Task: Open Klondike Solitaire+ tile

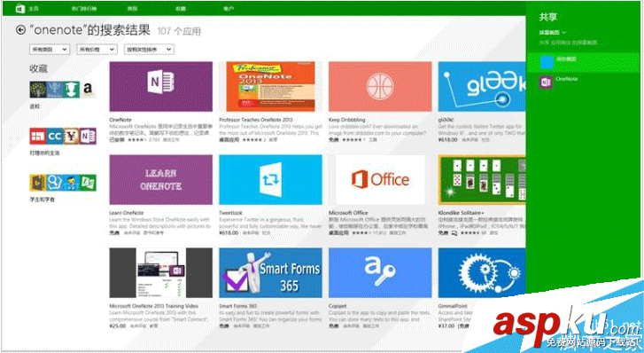Action: click(482, 179)
